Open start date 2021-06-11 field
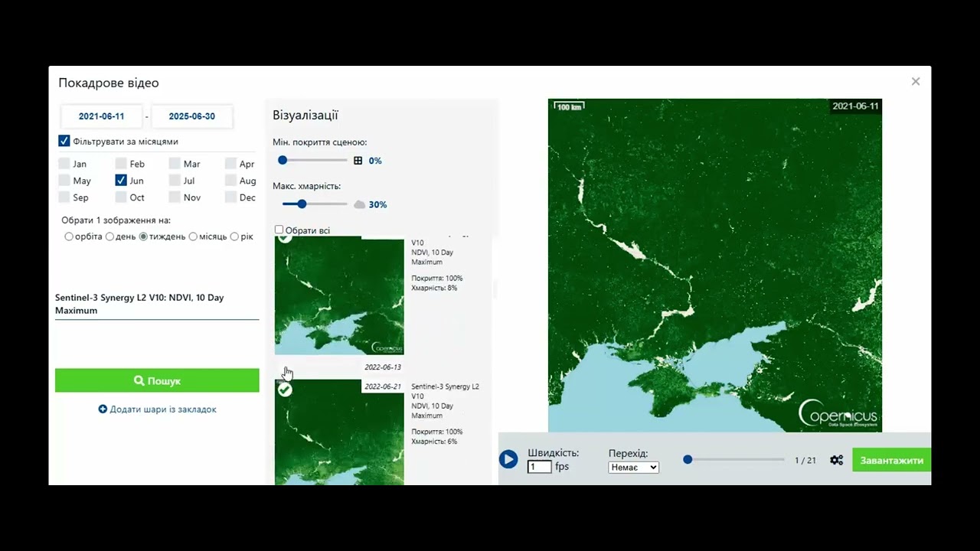The image size is (980, 551). [101, 116]
